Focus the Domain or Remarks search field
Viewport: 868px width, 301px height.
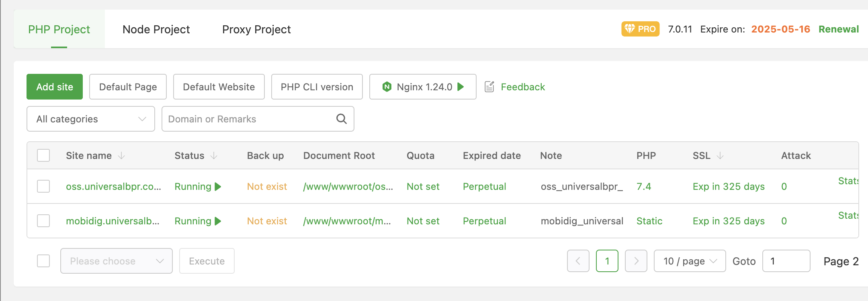tap(249, 119)
